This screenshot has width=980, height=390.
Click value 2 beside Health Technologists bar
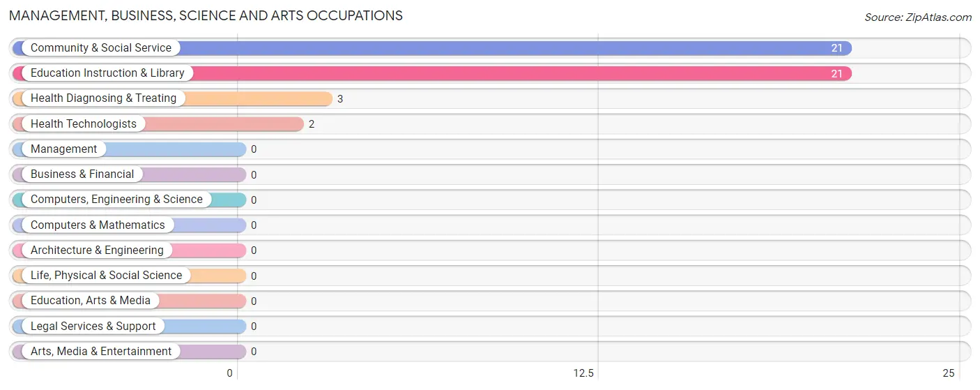pyautogui.click(x=312, y=124)
